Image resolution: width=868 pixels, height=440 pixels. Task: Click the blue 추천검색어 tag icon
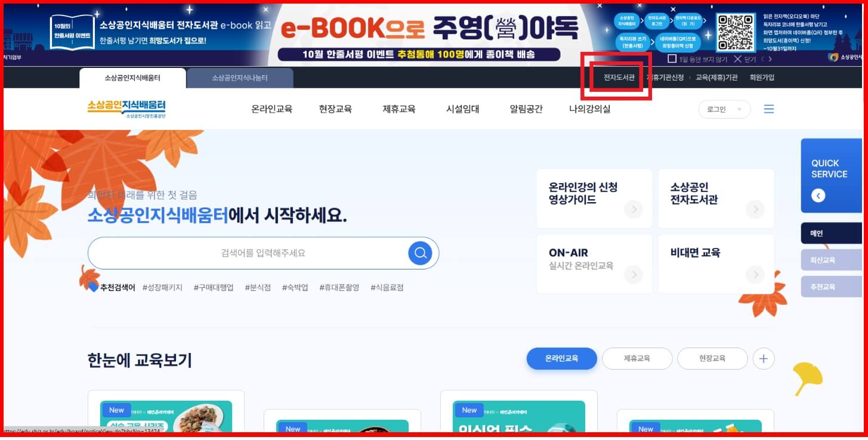(x=93, y=287)
